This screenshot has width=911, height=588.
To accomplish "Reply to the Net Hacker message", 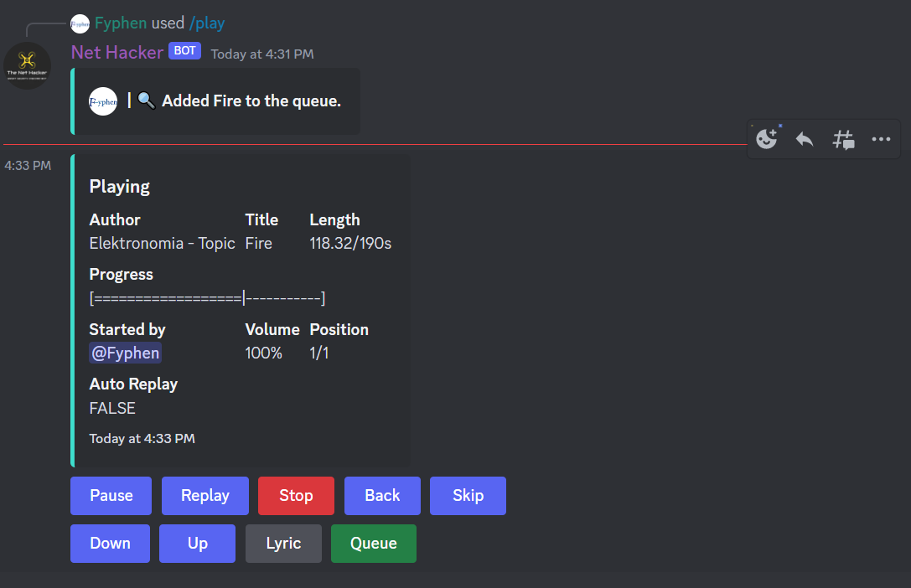I will pos(805,139).
